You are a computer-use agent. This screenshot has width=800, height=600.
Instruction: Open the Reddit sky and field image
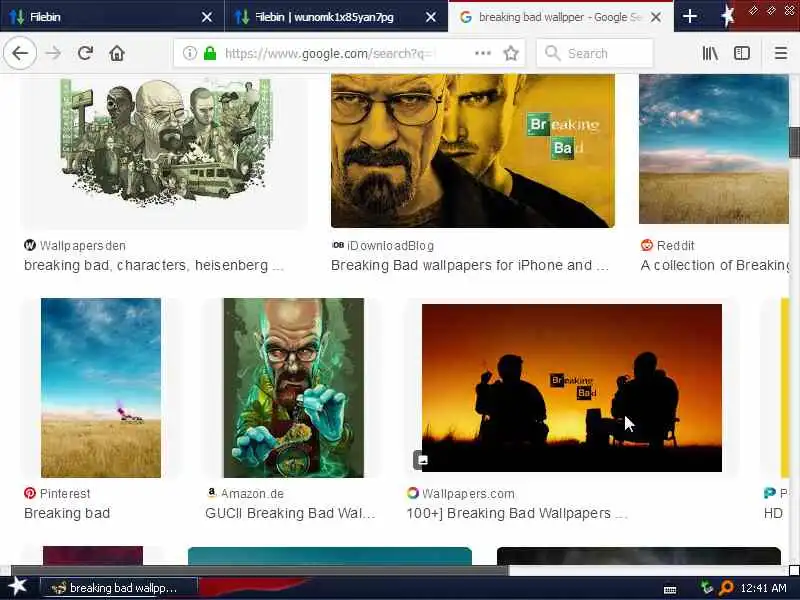point(714,149)
